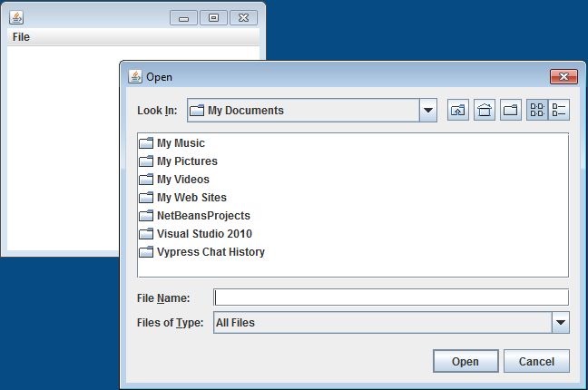588x390 pixels.
Task: Click the My Documents Look In combo box
Action: 303,111
